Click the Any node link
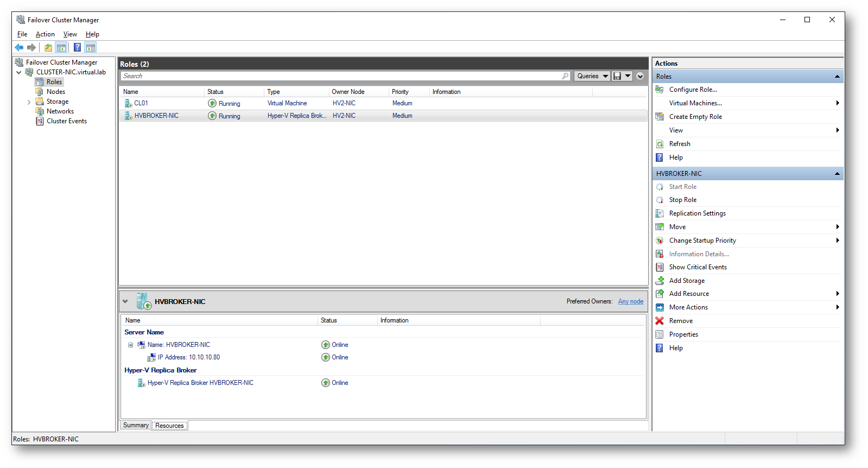 631,301
